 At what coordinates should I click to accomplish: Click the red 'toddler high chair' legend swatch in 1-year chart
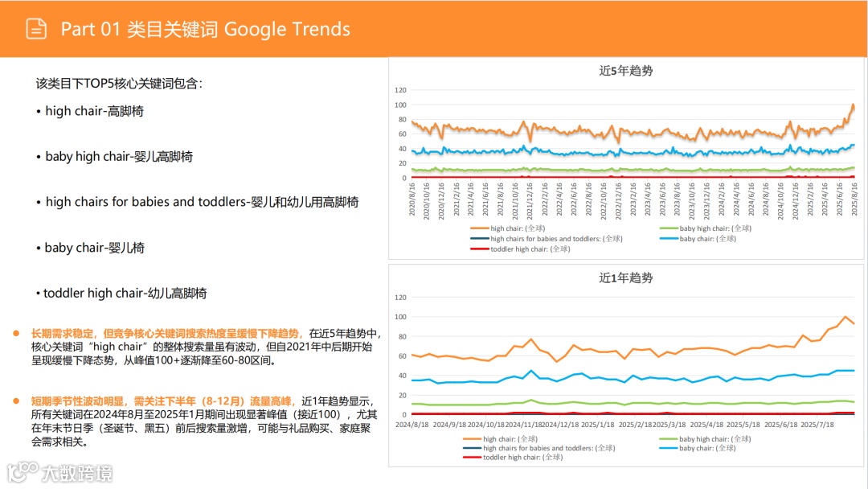473,458
